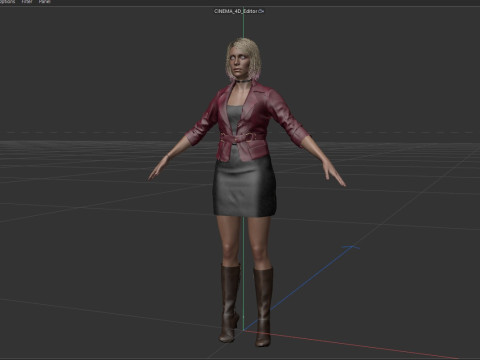Select the female character model in viewport
480x360 pixels.
click(x=246, y=192)
